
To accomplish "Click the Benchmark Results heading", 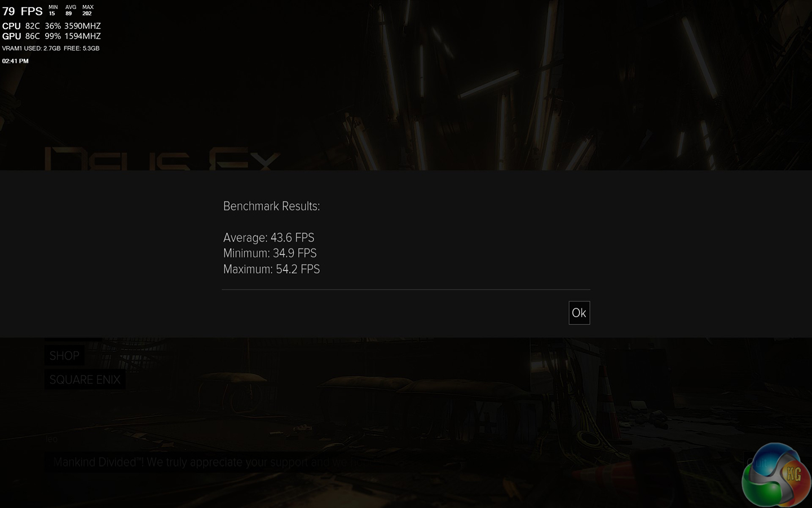I will click(271, 206).
